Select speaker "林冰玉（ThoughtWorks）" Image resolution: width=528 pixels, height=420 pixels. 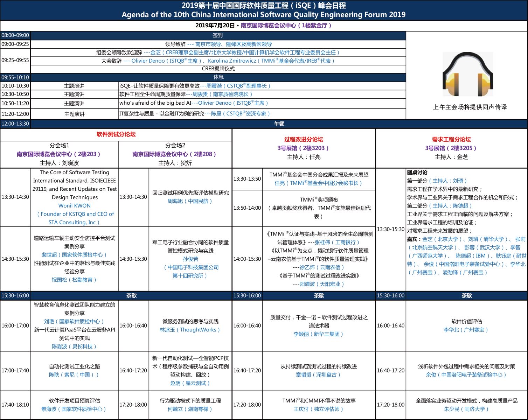[190, 330]
